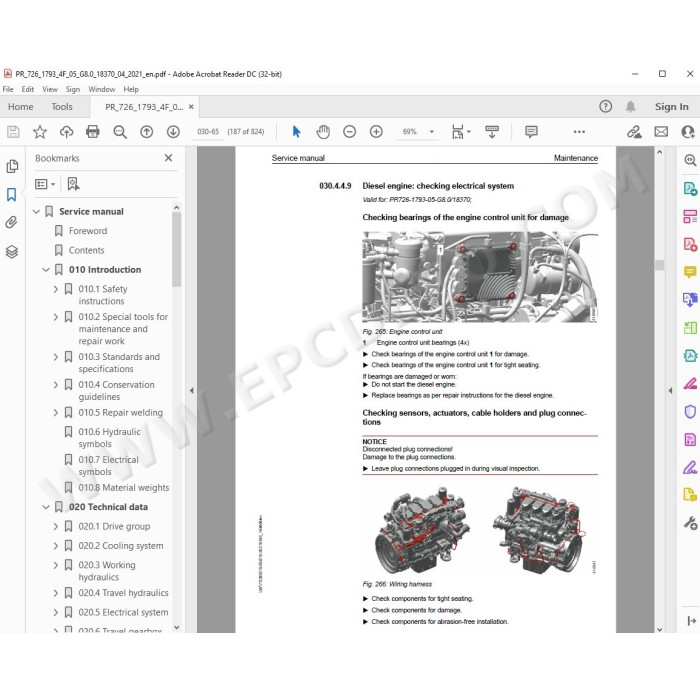Share link to this file
This screenshot has height=700, width=700.
(634, 132)
